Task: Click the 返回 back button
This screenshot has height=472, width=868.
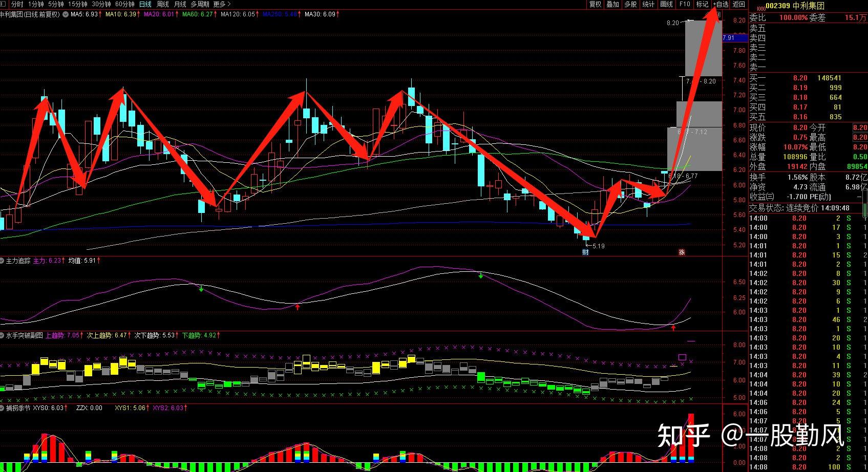Action: tap(739, 4)
